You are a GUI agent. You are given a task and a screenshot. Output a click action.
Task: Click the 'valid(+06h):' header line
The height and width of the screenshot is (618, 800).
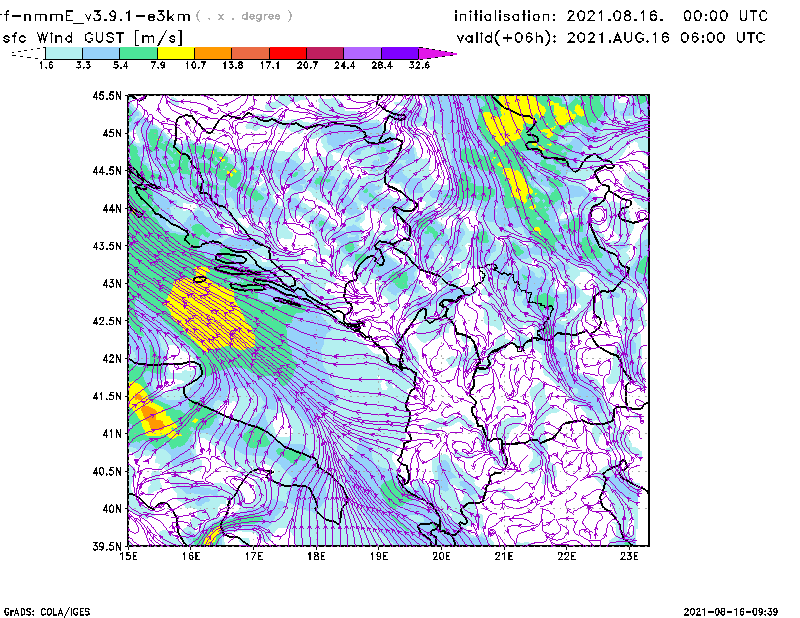point(611,38)
